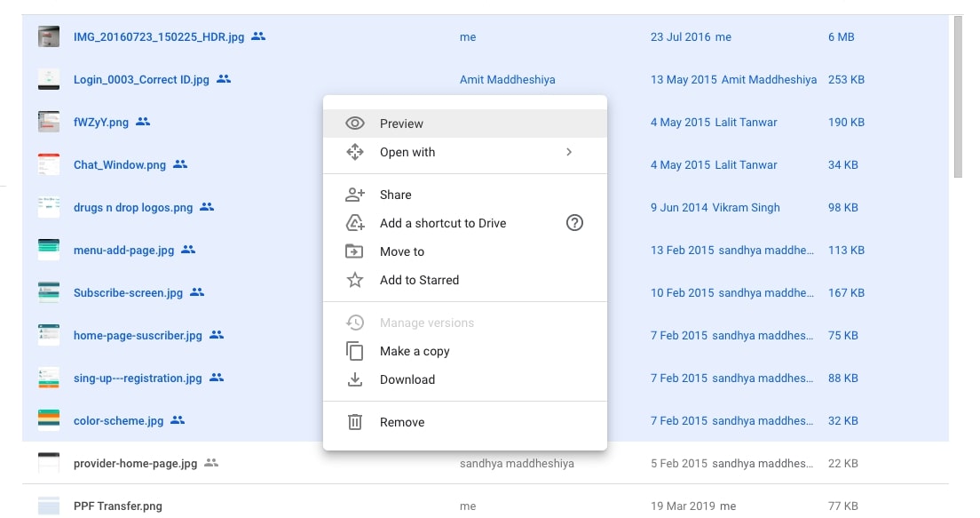Click shared icon next to menu-add-page.jpg
The image size is (980, 518).
click(x=188, y=249)
